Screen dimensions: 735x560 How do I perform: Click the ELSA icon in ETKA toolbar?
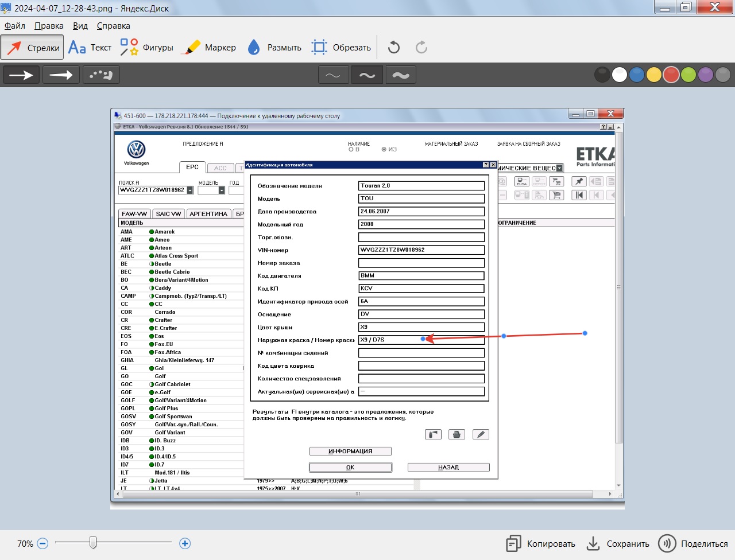point(522,181)
